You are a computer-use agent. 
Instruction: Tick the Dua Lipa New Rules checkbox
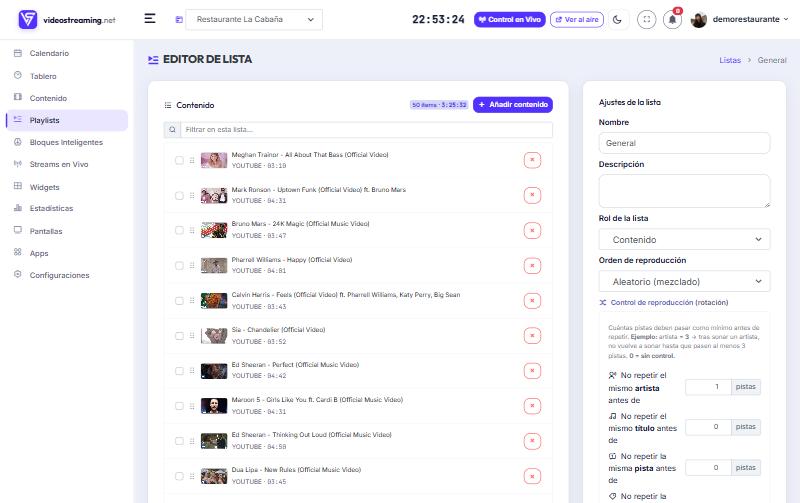click(179, 476)
